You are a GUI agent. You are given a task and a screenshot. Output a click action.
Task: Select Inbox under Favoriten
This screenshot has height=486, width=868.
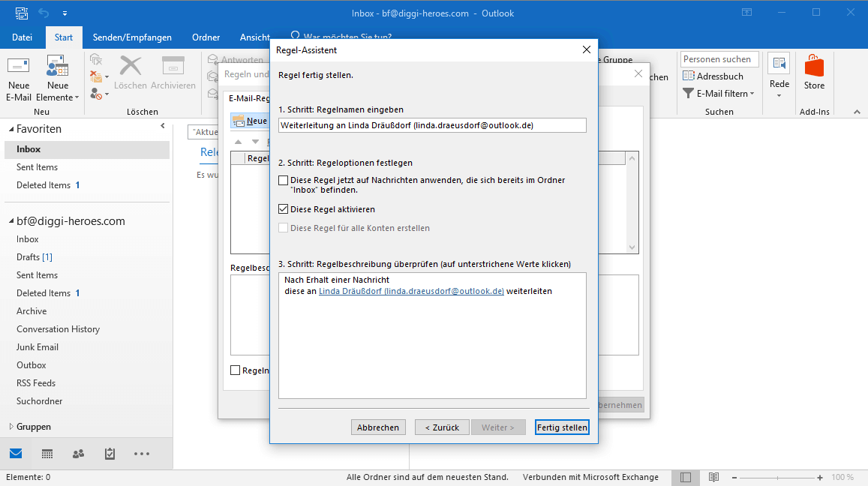[x=87, y=149]
